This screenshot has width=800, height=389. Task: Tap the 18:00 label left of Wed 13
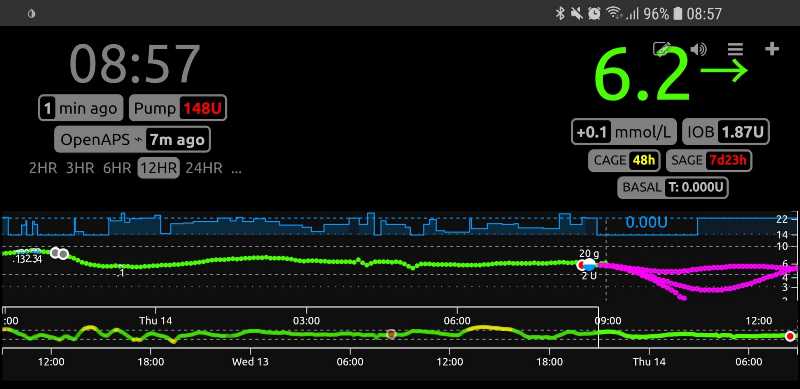coord(151,362)
